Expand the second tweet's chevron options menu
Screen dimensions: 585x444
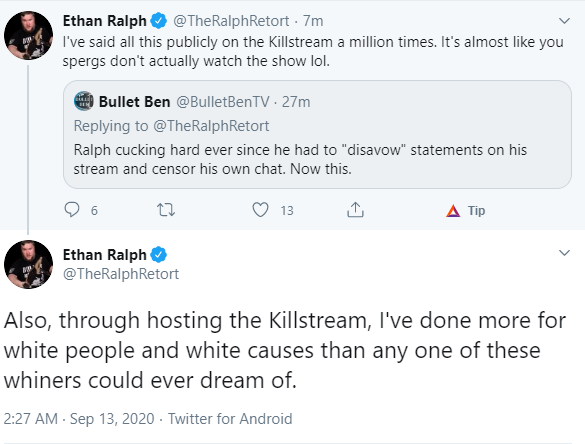pos(564,253)
